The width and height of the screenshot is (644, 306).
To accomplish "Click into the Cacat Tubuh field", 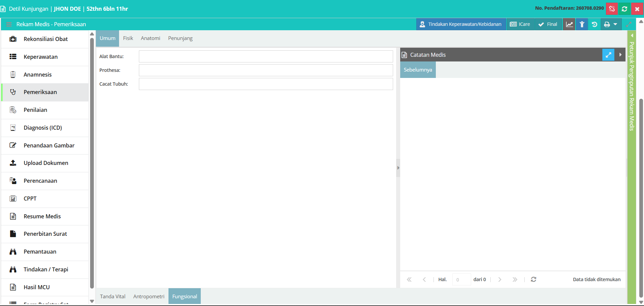I will click(x=266, y=84).
